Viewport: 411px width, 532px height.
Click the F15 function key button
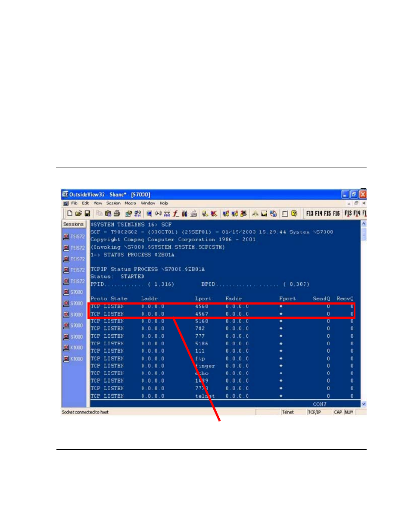327,213
